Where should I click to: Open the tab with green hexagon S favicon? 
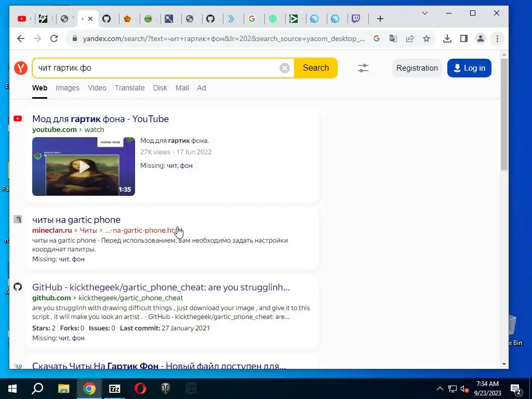point(273,19)
